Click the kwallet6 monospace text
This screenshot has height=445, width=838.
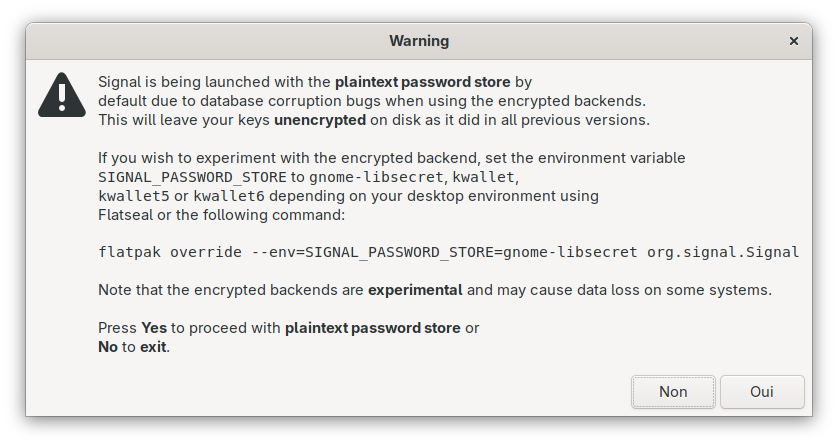(x=229, y=196)
